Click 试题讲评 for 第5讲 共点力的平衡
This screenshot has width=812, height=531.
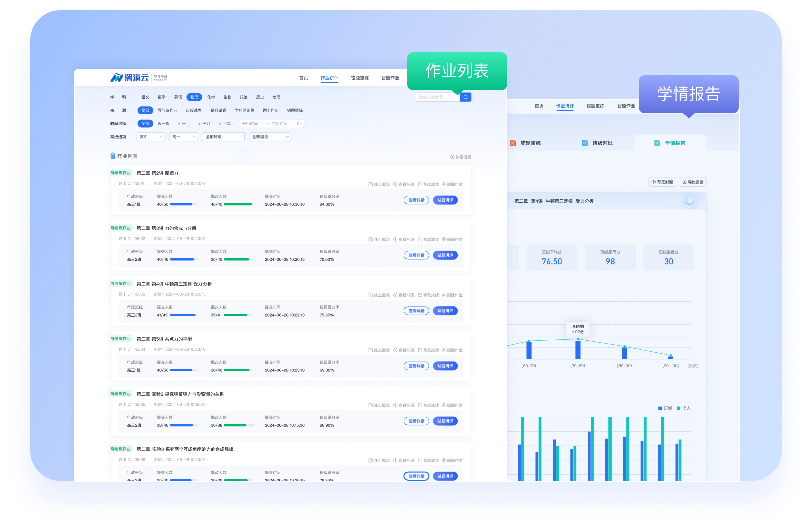click(x=445, y=366)
